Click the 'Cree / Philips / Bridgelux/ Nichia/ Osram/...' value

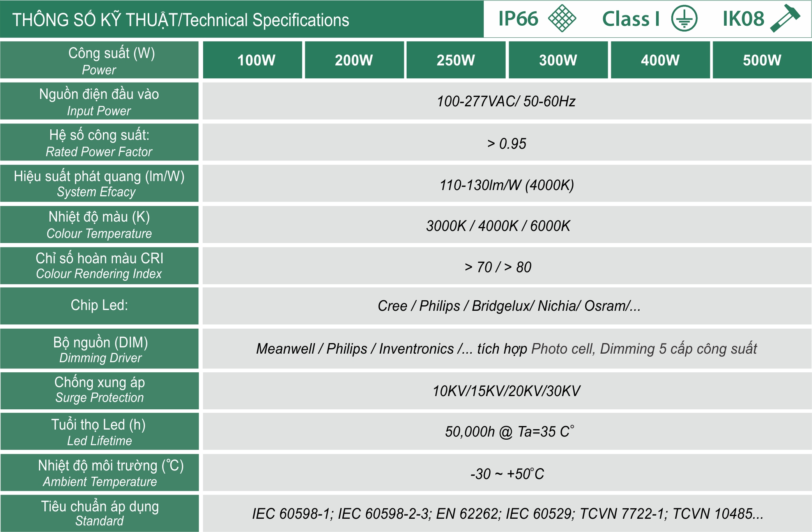(509, 306)
